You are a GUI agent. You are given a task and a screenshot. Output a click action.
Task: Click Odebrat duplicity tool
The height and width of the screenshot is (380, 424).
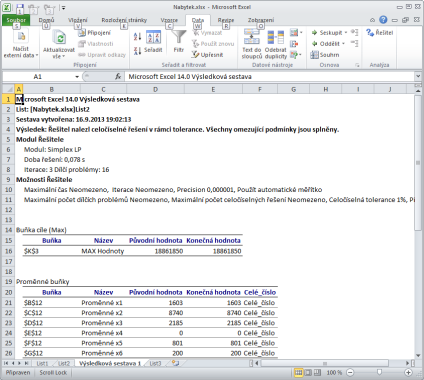pos(276,44)
